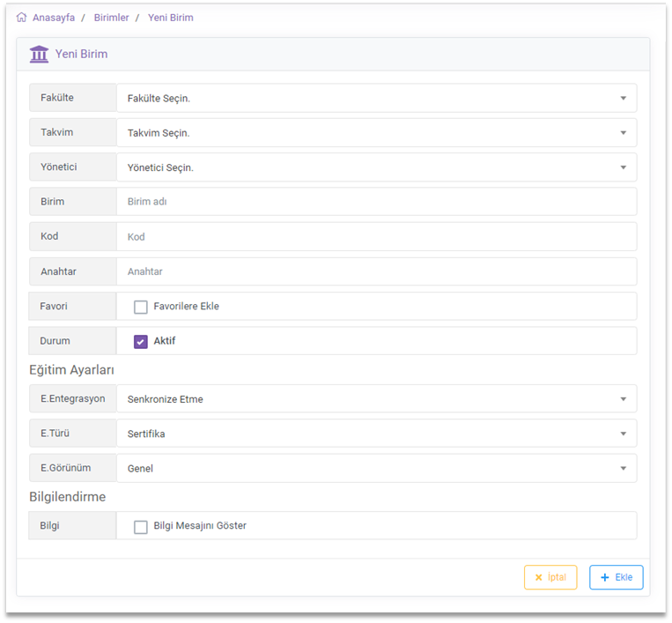Click into the Anahtar input field
Screen dimensions: 672x623
click(376, 271)
